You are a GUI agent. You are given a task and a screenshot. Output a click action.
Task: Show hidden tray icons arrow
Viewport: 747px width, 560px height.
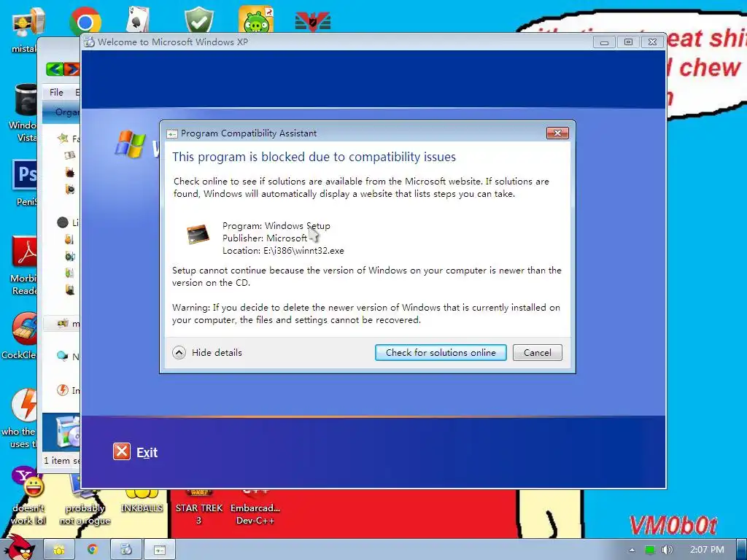(x=632, y=550)
